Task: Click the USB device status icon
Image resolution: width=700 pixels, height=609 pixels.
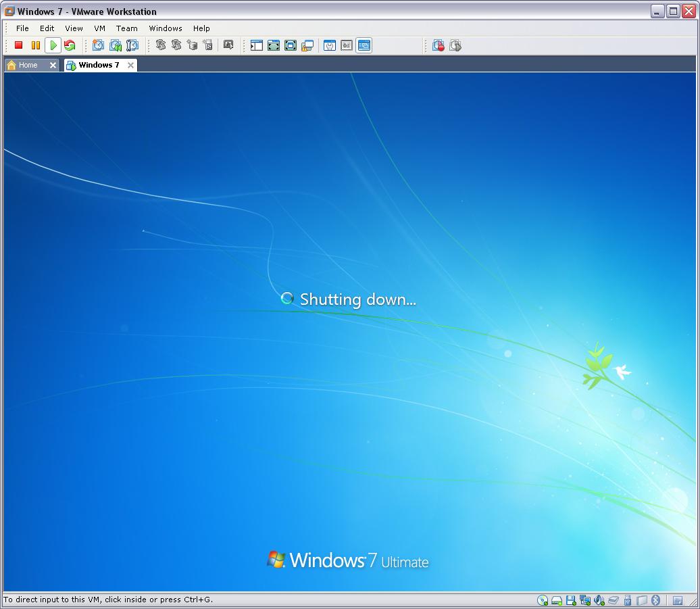Action: pyautogui.click(x=627, y=600)
